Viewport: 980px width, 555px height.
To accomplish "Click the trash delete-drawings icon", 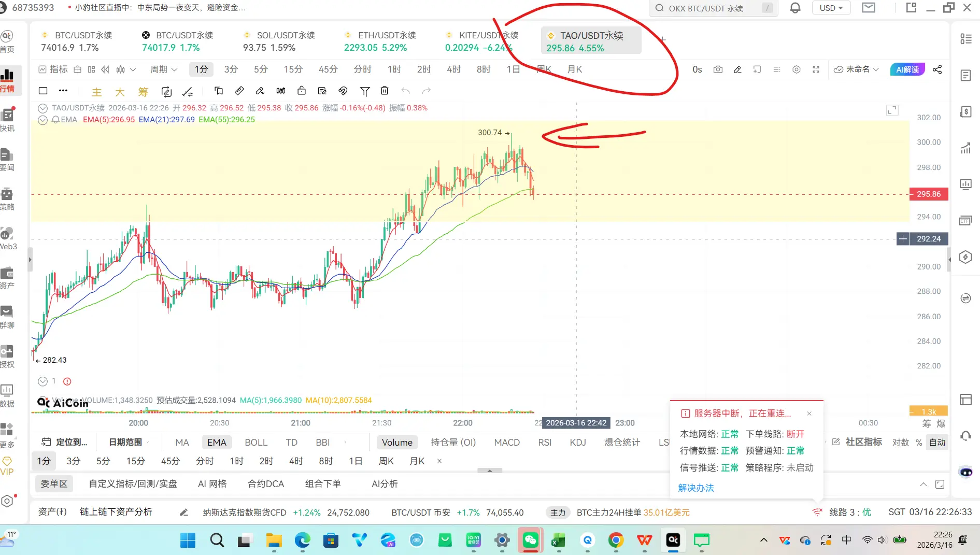I will 385,91.
